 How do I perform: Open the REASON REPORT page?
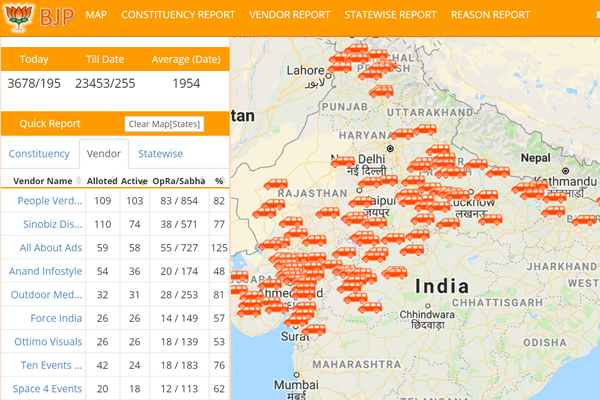click(x=490, y=15)
